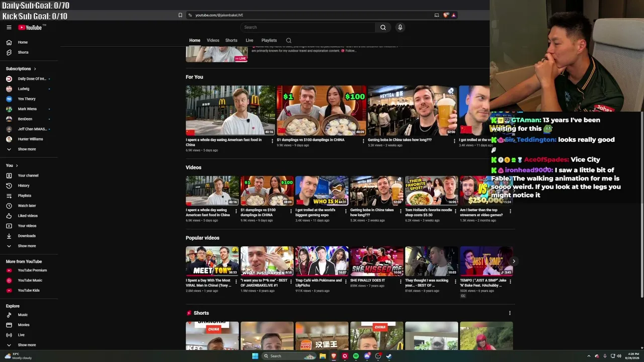The height and width of the screenshot is (362, 644).
Task: Open options menu for 'Getting boba in China' For You video
Action: (454, 141)
